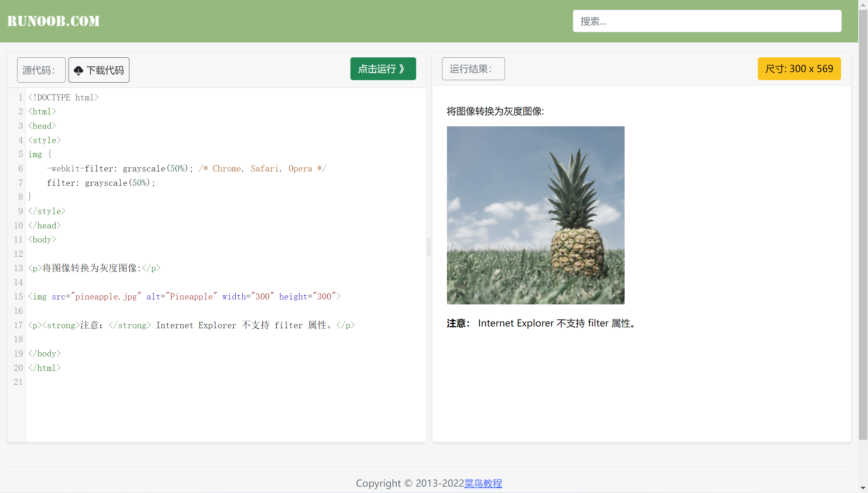868x493 pixels.
Task: Click the <body> tag on line 11
Action: (x=42, y=240)
